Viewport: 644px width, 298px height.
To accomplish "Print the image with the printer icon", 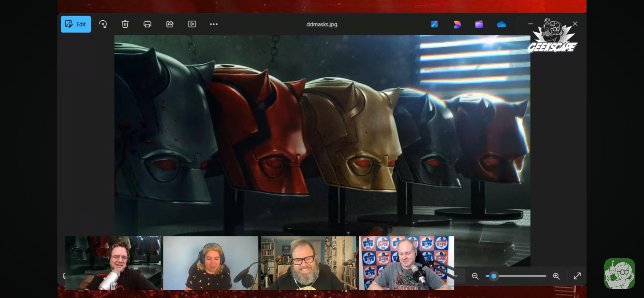I will coord(147,24).
